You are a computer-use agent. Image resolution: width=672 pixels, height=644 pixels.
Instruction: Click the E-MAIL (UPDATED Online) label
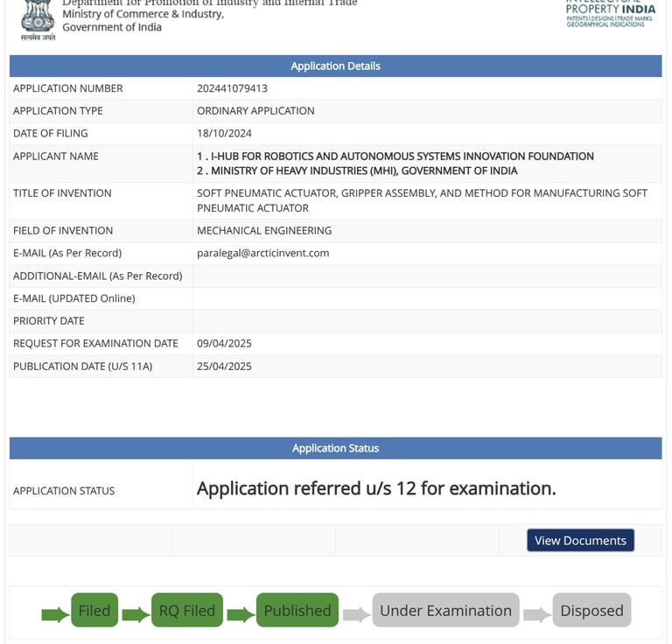[74, 298]
